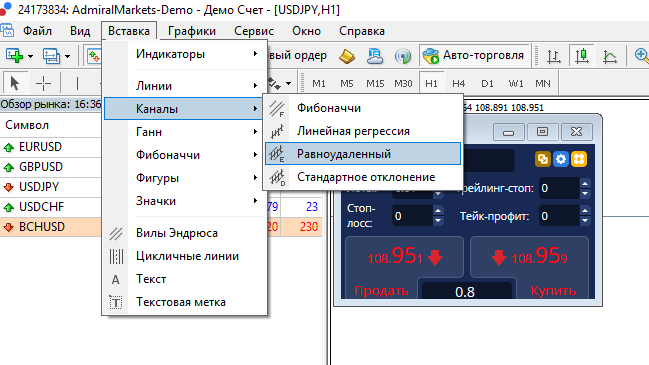
Task: Open the new chart toolbar icon
Action: (14, 55)
